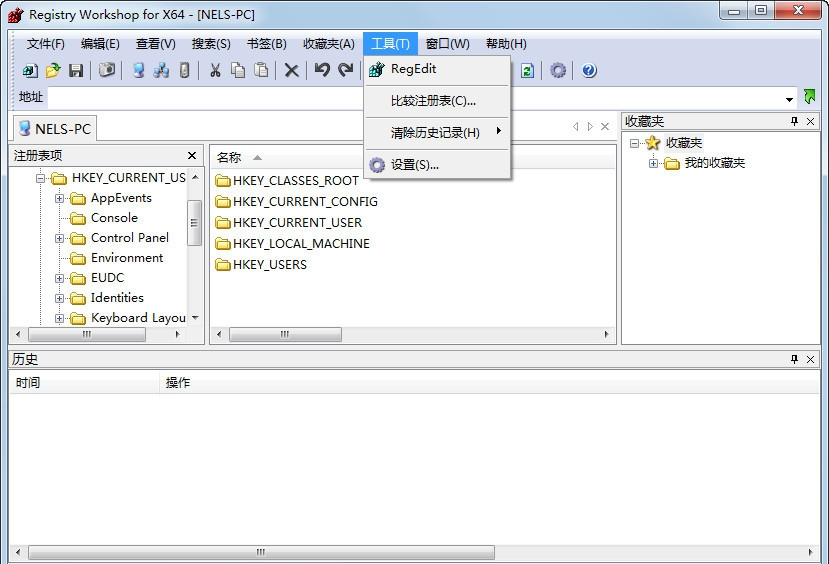Click the blue help question mark icon
This screenshot has width=829, height=564.
point(589,70)
